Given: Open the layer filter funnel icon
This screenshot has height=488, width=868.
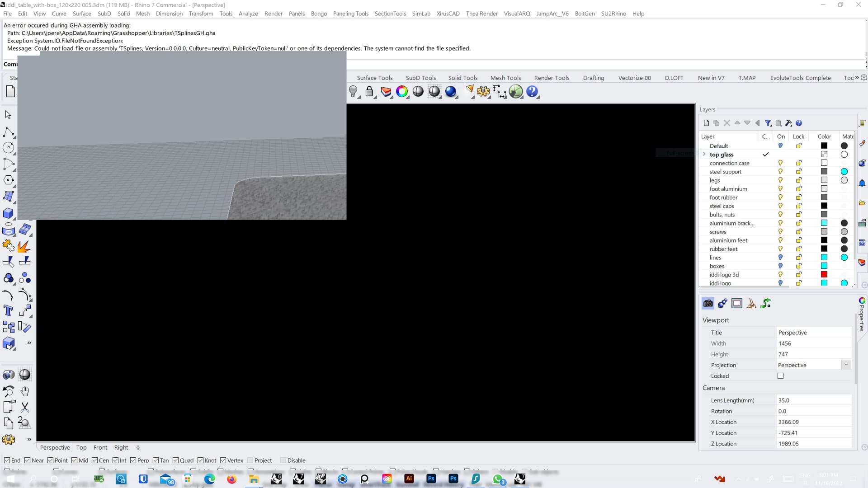Looking at the screenshot, I should click(x=768, y=122).
